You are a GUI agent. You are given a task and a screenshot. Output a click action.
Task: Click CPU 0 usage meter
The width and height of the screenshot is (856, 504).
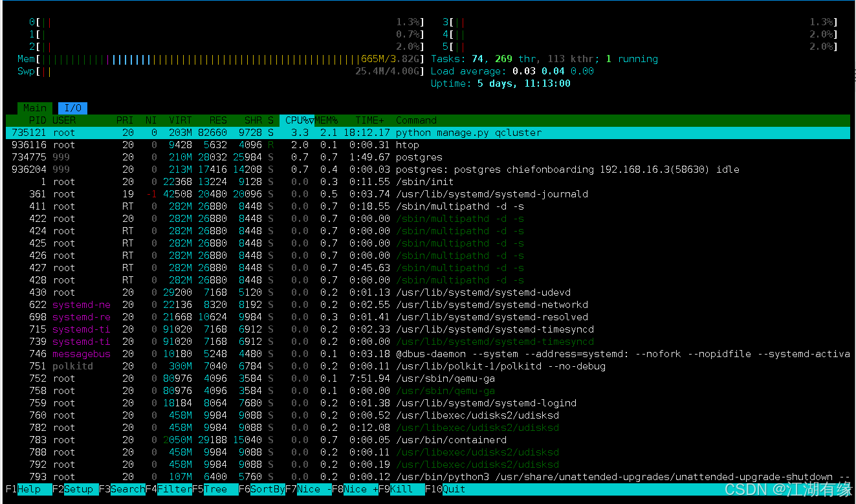226,22
